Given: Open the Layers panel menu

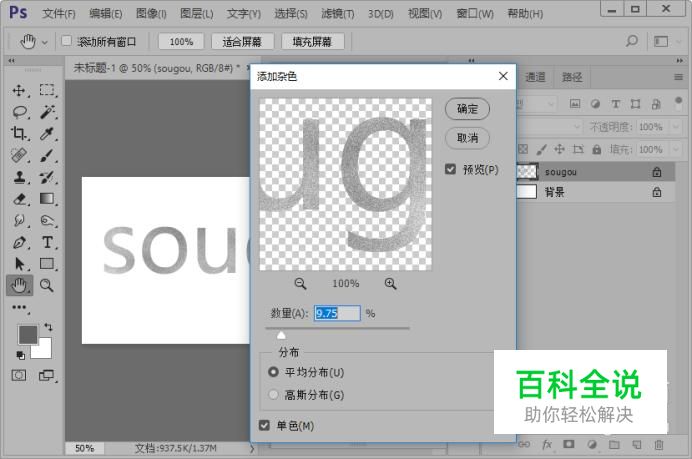Looking at the screenshot, I should [678, 77].
